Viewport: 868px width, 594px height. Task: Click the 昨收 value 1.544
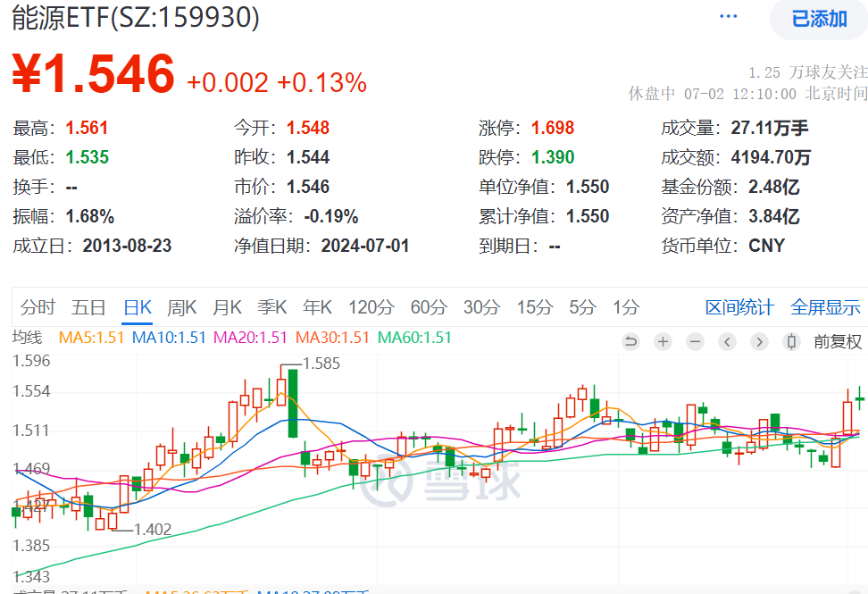point(308,157)
